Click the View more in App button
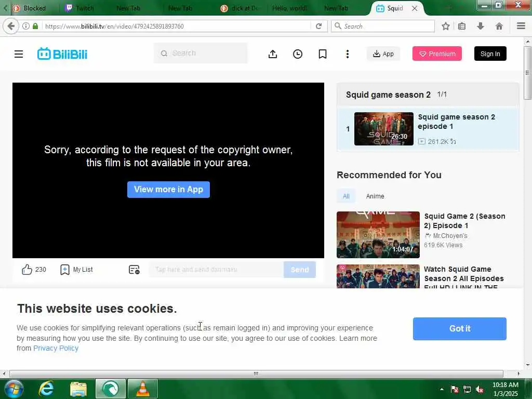The height and width of the screenshot is (399, 532). [x=169, y=189]
